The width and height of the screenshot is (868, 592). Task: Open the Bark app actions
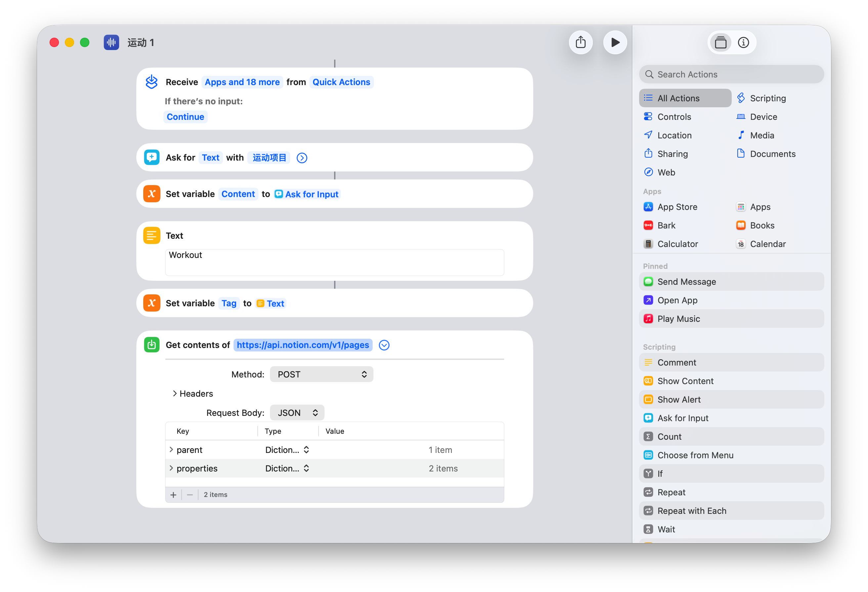tap(666, 225)
